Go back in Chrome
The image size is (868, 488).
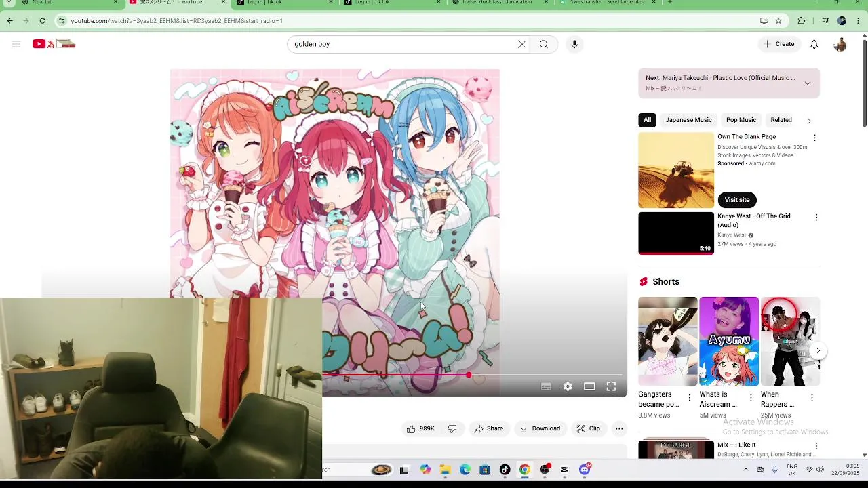coord(9,21)
